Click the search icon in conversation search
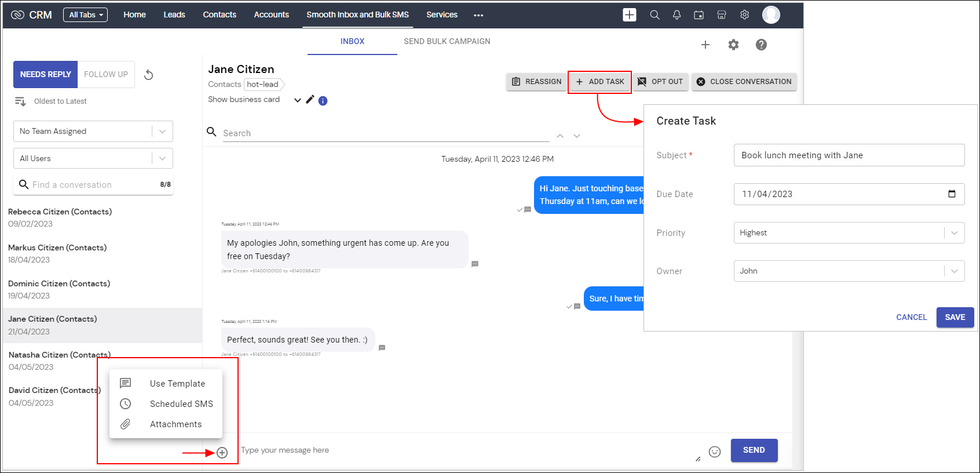 pos(212,132)
